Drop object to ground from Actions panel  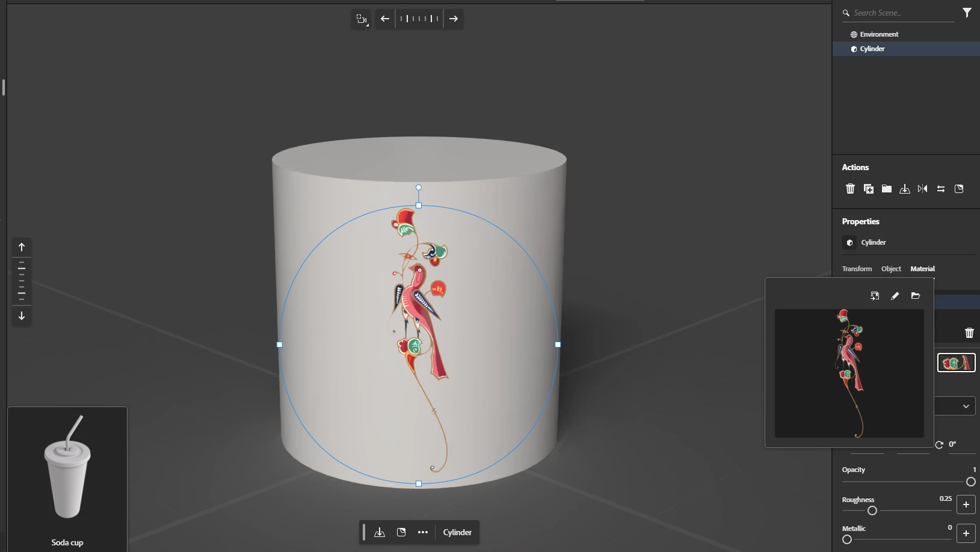tap(905, 189)
